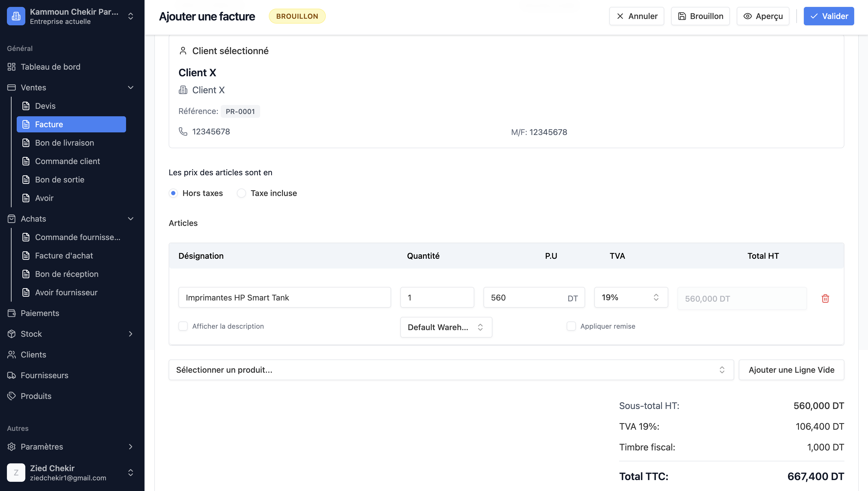The image size is (868, 491).
Task: Delete the Imprimantes HP article row
Action: point(825,298)
